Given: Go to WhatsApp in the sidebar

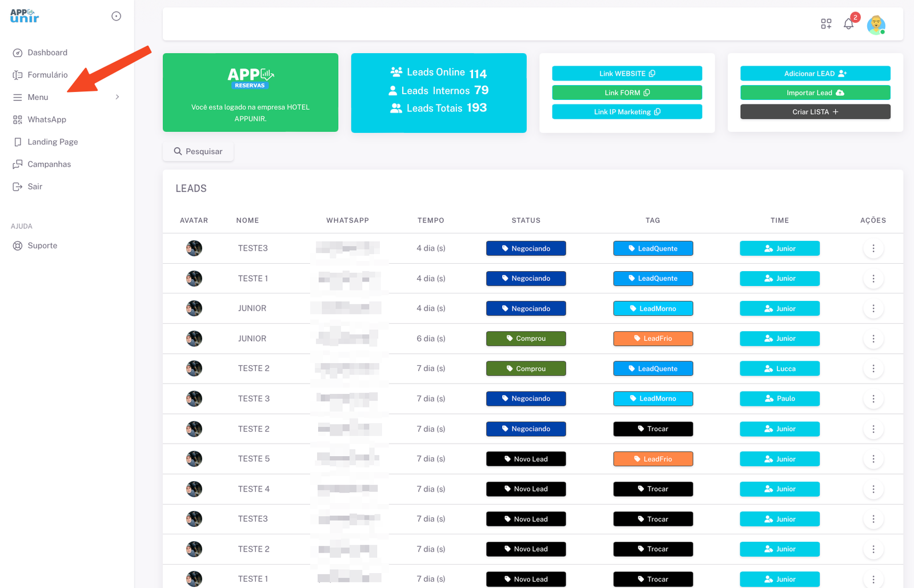Looking at the screenshot, I should point(46,119).
